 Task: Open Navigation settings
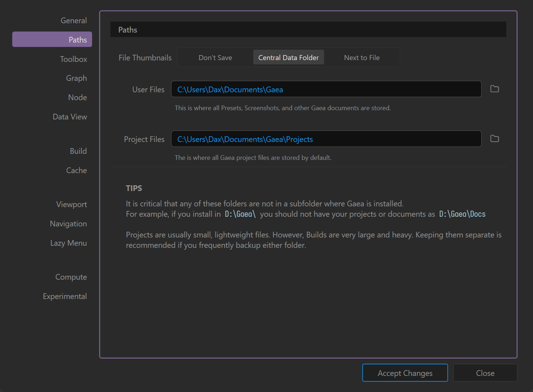tap(68, 224)
